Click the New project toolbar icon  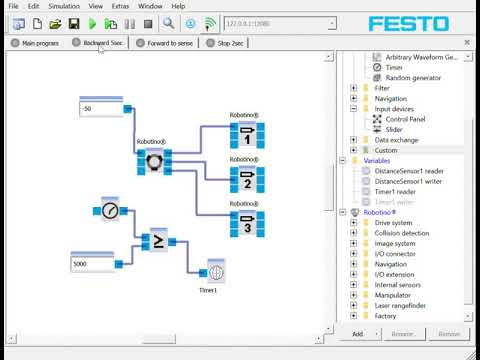[37, 24]
